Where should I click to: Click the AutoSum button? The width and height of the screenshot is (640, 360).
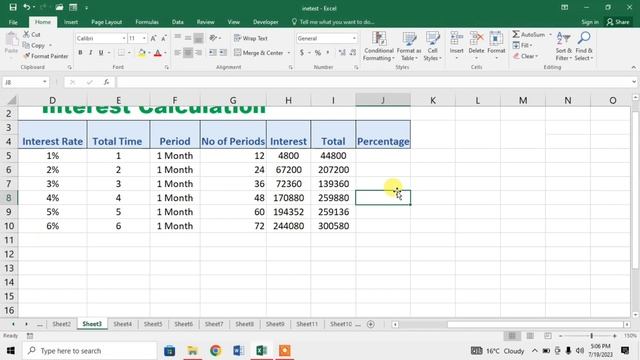click(529, 35)
